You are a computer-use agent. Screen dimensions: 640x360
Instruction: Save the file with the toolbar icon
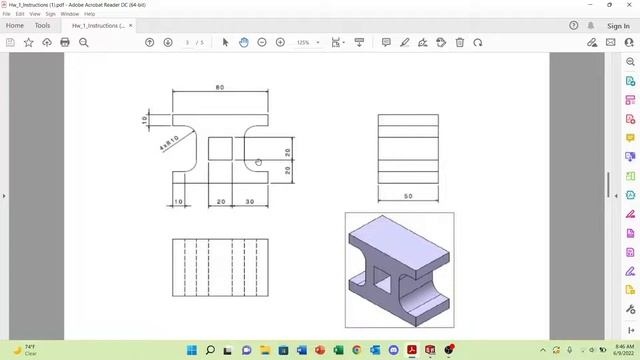(10, 42)
